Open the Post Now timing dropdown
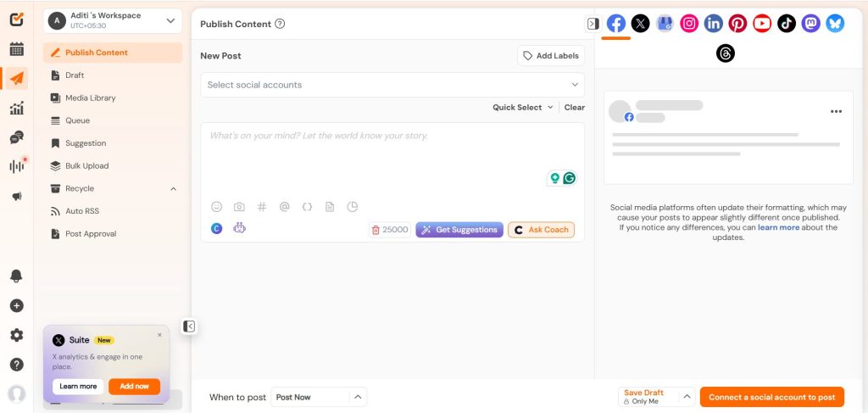The height and width of the screenshot is (413, 868). coord(319,397)
